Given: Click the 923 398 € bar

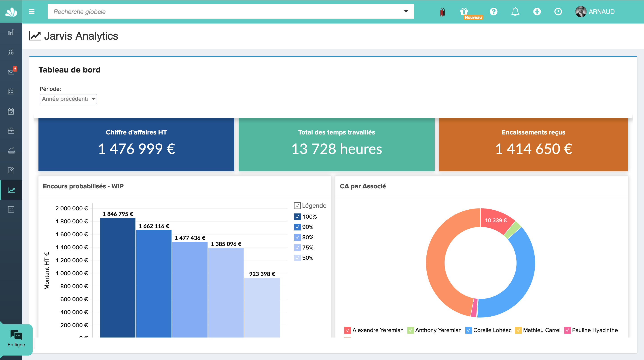Looking at the screenshot, I should coord(262,308).
